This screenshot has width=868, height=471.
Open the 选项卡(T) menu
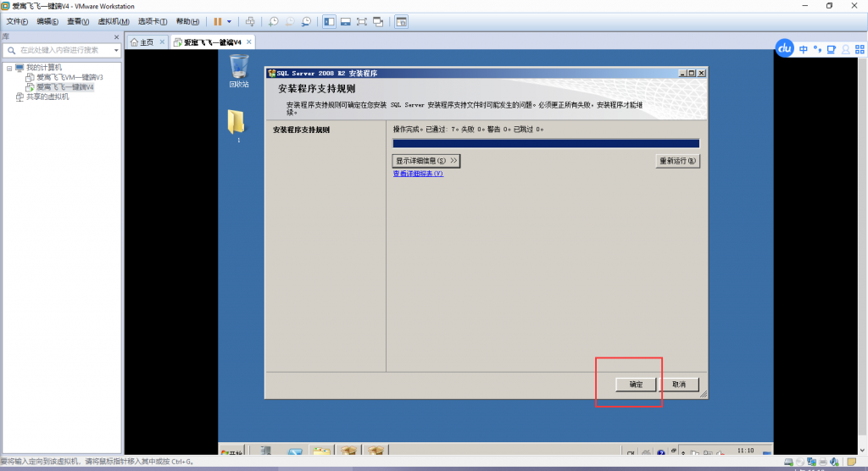pos(153,21)
